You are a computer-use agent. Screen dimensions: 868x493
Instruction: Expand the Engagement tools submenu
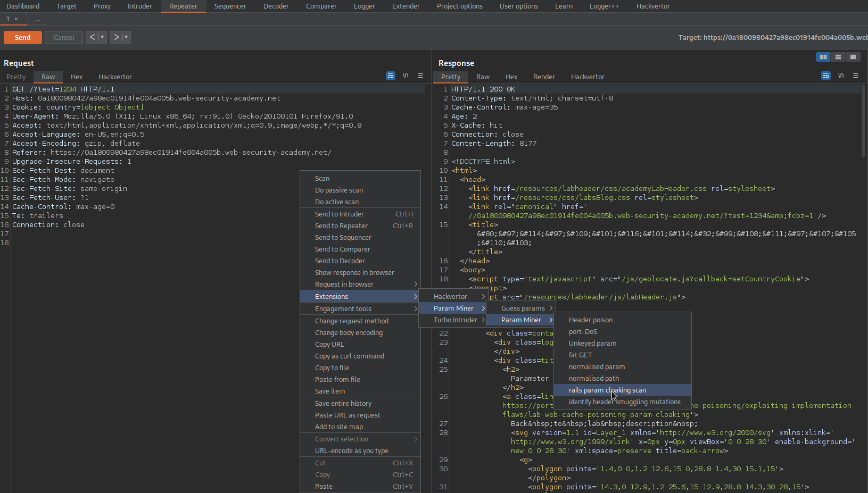tap(360, 309)
